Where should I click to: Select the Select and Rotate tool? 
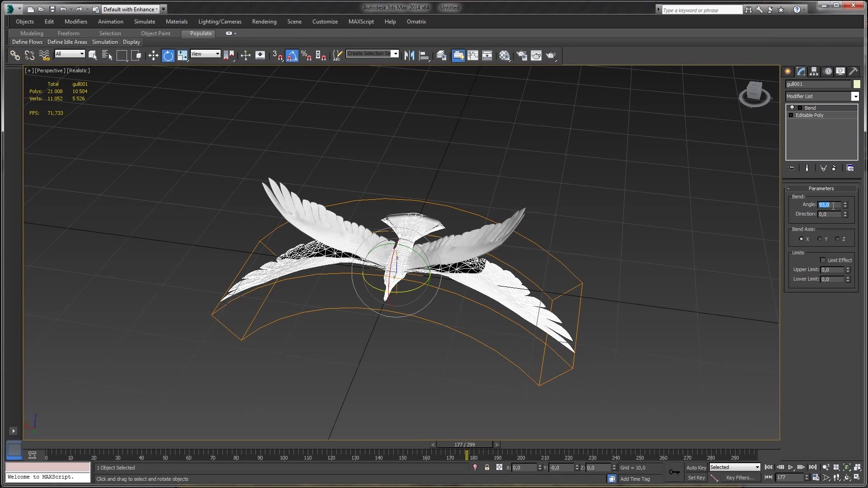pos(168,56)
